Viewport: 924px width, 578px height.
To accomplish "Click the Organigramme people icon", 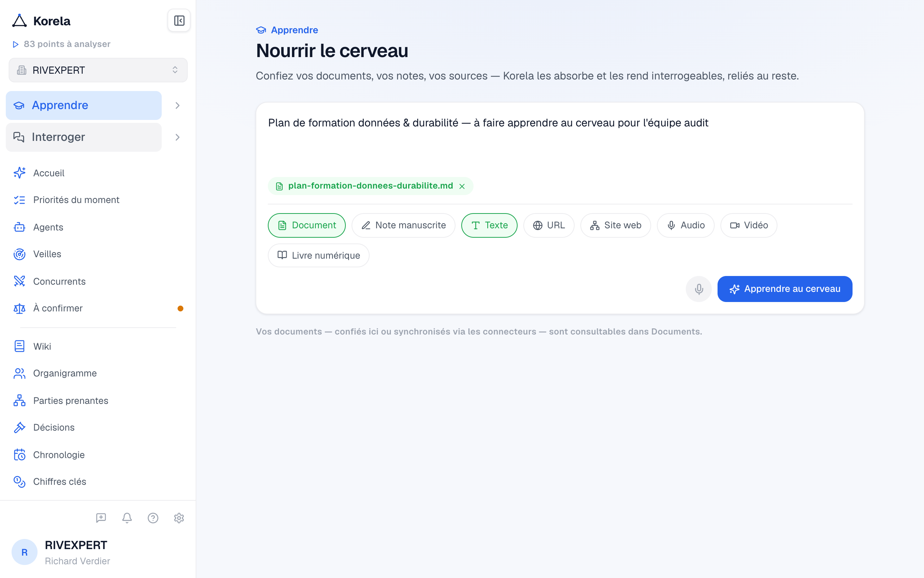I will [19, 374].
